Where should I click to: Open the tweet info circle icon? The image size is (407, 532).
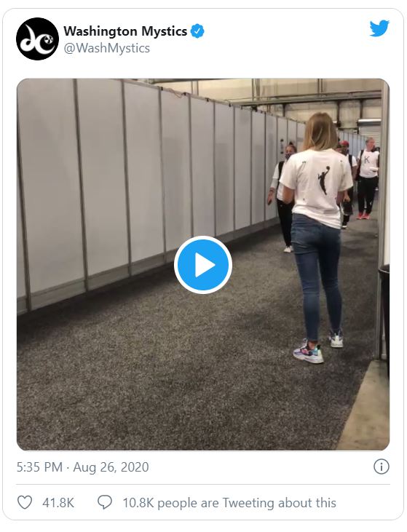[x=382, y=467]
